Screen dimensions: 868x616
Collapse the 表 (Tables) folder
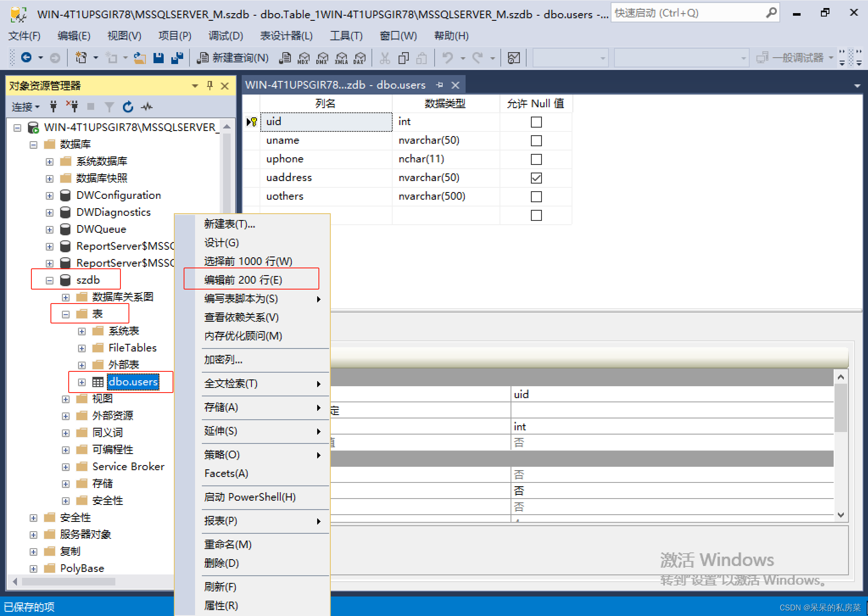coord(66,314)
